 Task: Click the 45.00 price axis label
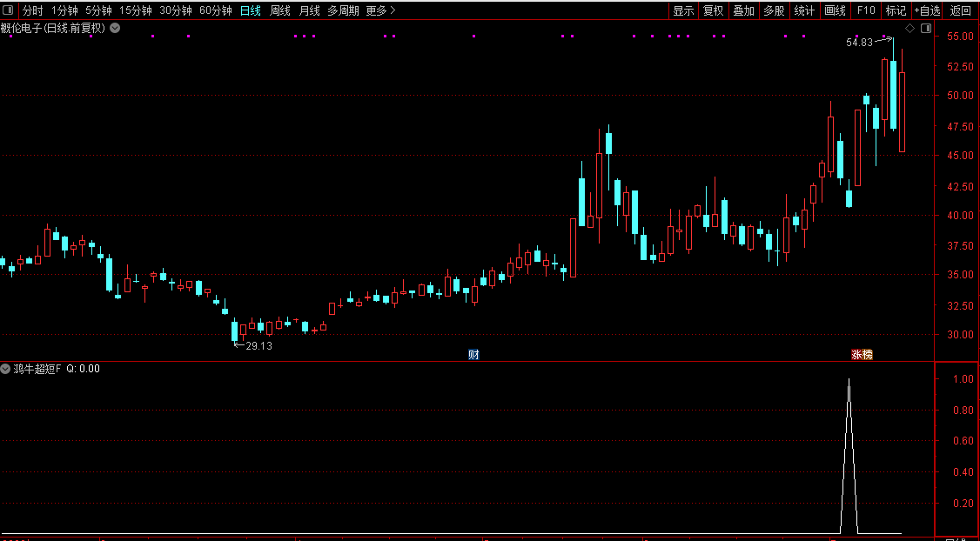point(959,155)
